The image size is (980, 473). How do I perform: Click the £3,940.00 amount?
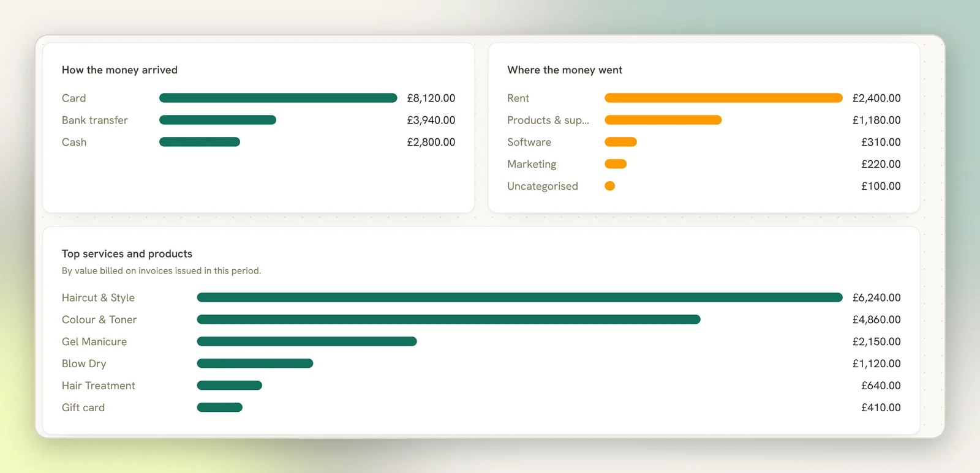click(431, 120)
